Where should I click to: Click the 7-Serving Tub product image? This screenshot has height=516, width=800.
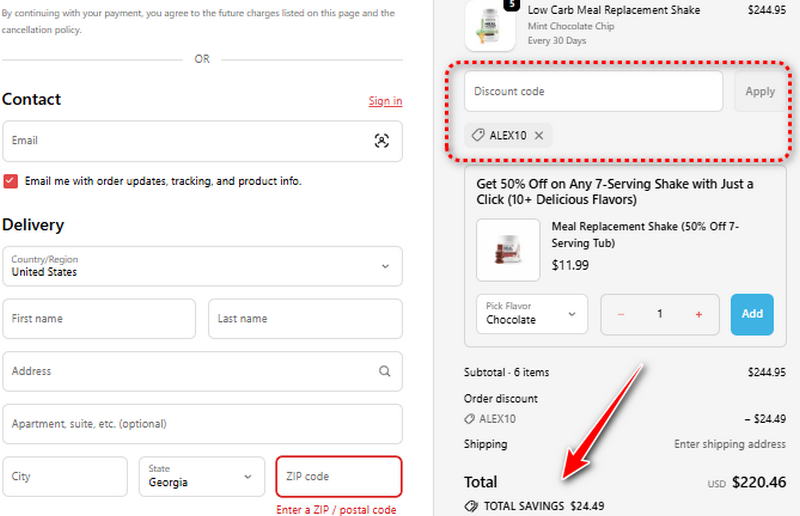(508, 249)
